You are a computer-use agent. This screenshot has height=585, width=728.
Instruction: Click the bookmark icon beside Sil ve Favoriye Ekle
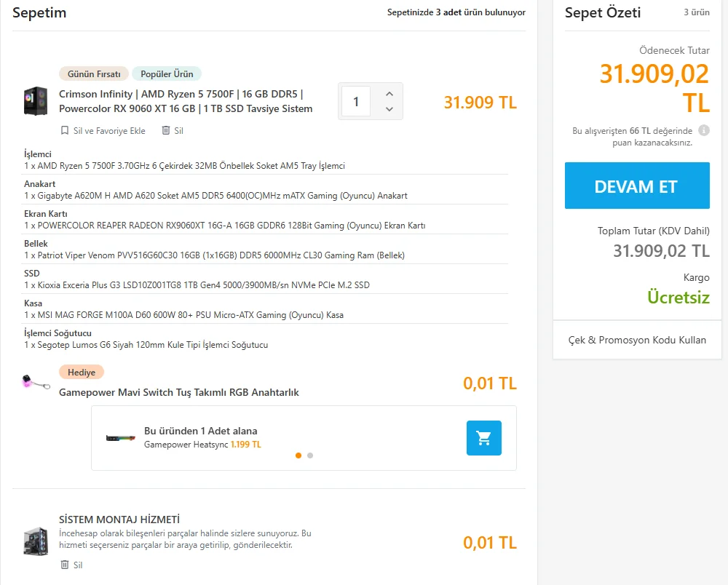pyautogui.click(x=65, y=130)
